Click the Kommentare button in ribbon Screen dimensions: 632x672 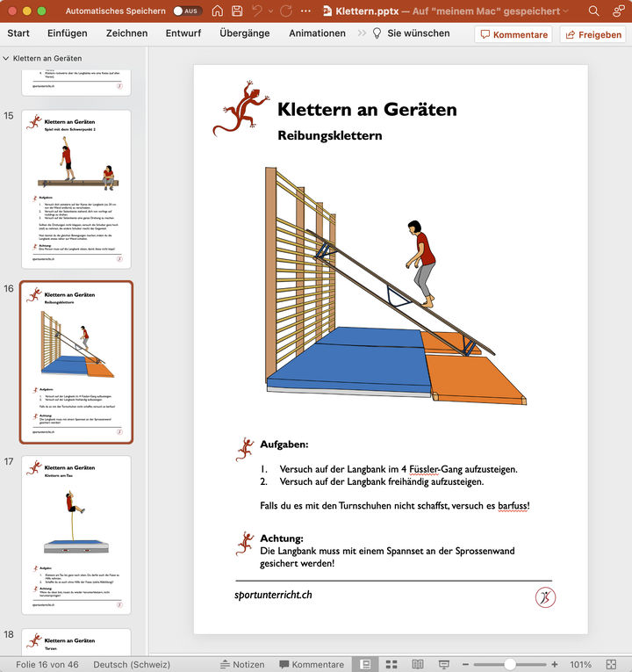coord(513,35)
